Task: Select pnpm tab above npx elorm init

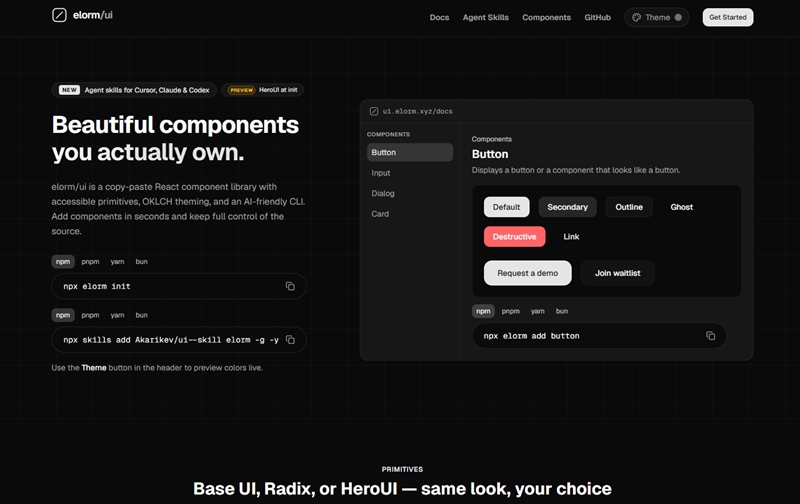Action: click(90, 262)
